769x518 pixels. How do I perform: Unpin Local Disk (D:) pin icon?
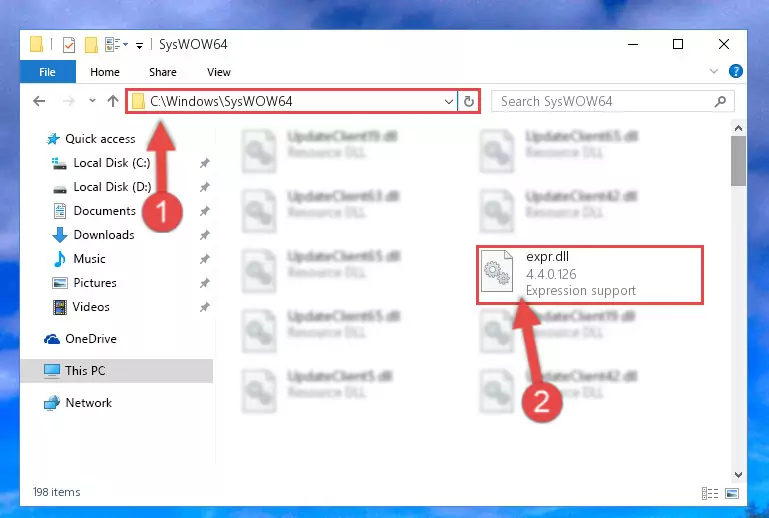(x=205, y=187)
